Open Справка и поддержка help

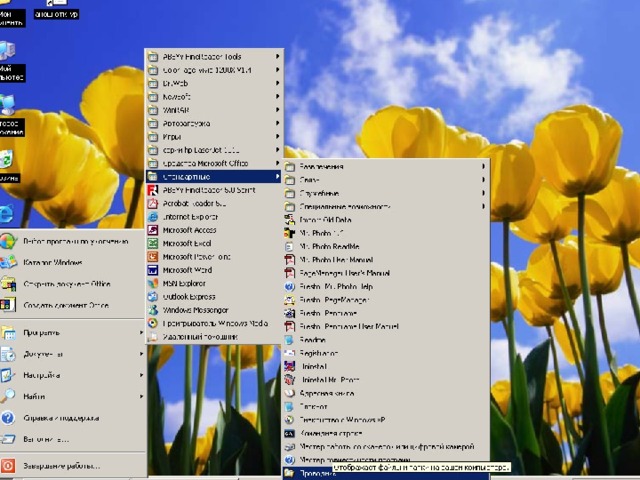click(73, 418)
